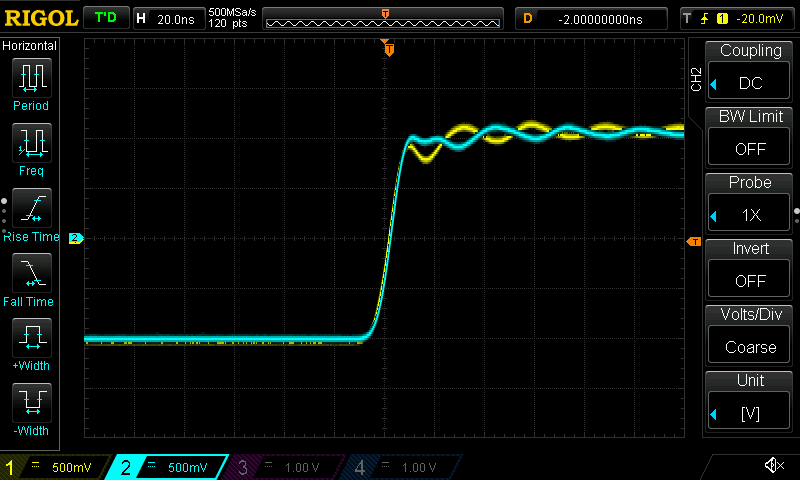Select channel 2 500mV label
The image size is (800, 480).
pos(168,467)
